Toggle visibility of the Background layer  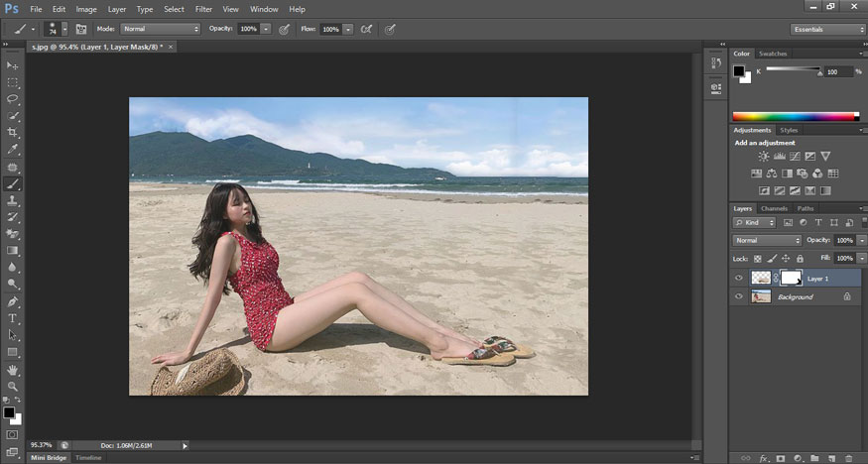pos(739,296)
